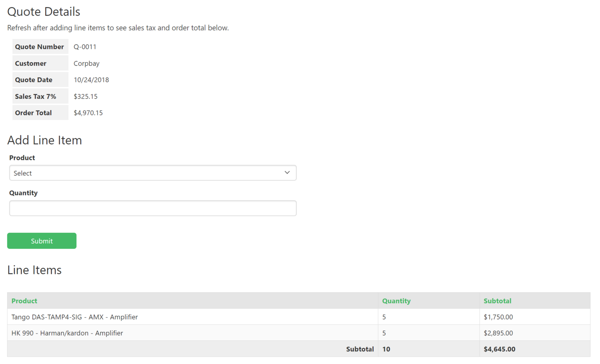This screenshot has width=600, height=364.
Task: Click the Quantity label above the input
Action: click(23, 193)
